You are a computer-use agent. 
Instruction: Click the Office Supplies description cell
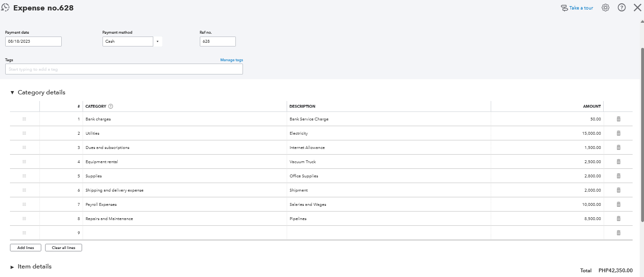tap(389, 176)
